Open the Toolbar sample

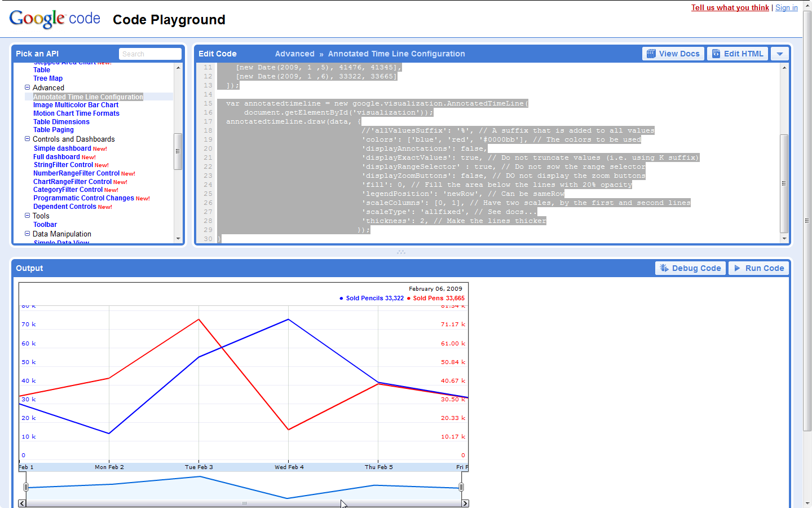(45, 225)
